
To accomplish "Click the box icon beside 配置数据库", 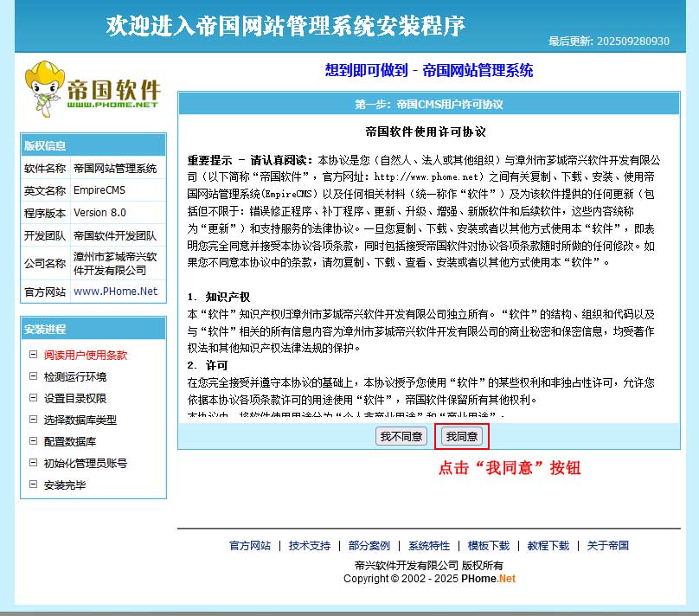I will (x=33, y=441).
